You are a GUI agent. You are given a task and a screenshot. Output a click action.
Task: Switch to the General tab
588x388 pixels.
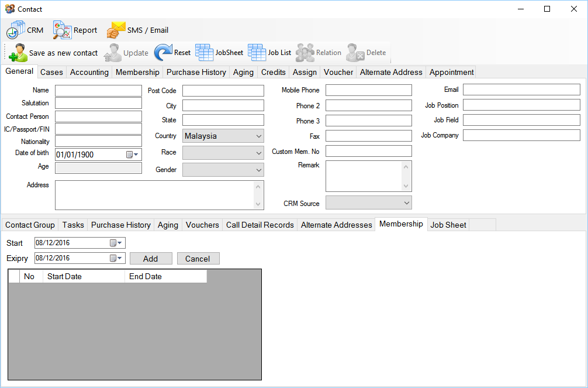pyautogui.click(x=19, y=71)
